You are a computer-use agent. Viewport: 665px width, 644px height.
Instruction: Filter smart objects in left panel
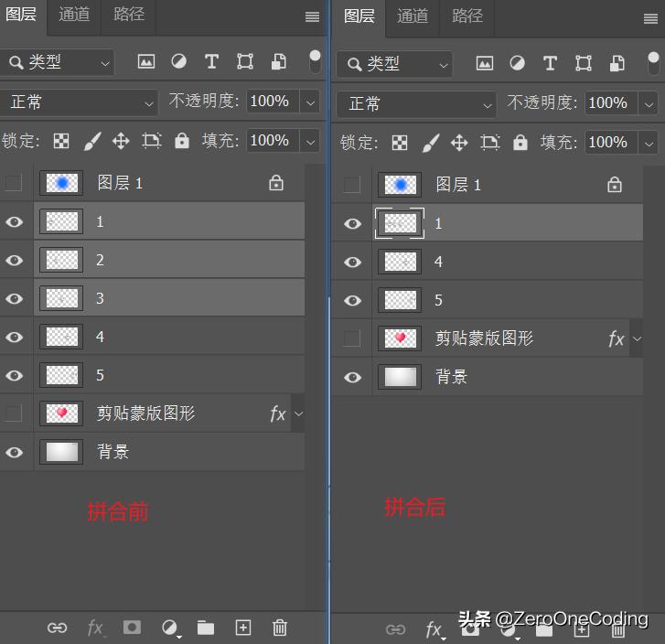278,61
